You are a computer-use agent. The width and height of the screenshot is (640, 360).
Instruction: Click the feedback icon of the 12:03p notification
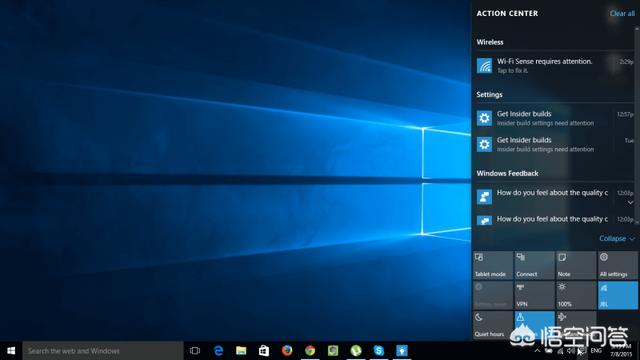pos(484,197)
